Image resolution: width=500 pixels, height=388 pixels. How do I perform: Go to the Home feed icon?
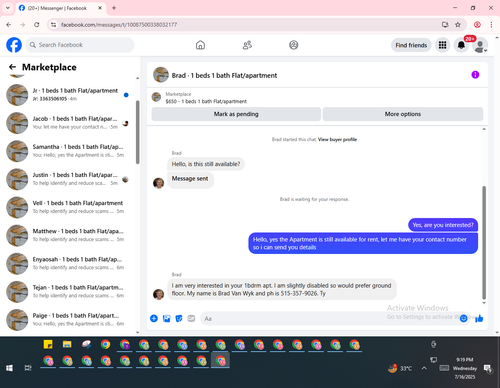pyautogui.click(x=200, y=45)
